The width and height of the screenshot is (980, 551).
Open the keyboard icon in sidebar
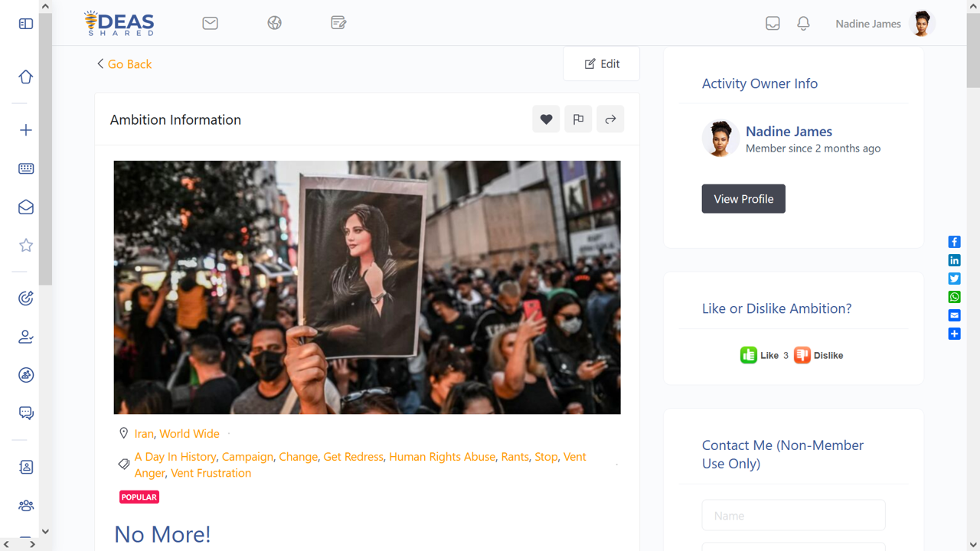point(26,168)
